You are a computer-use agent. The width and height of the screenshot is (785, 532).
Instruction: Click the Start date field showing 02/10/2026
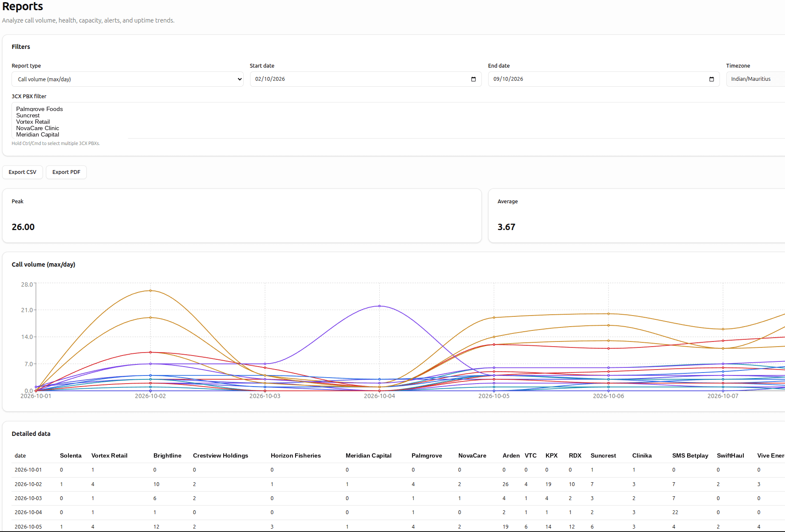pyautogui.click(x=366, y=79)
